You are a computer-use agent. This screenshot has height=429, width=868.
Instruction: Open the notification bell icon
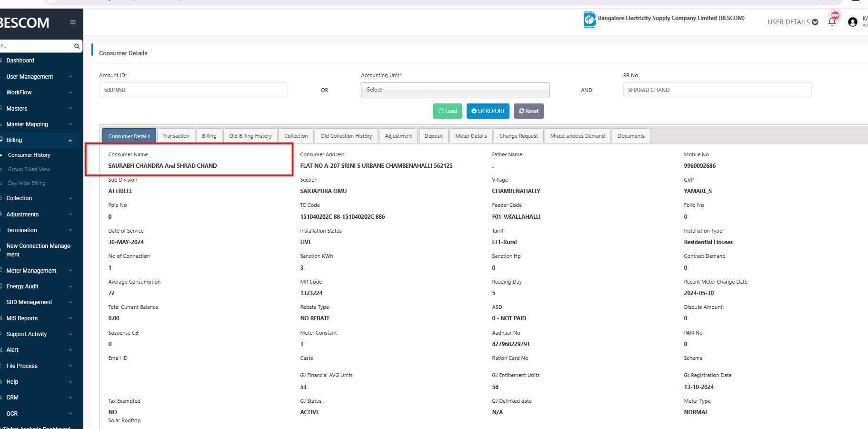[x=832, y=21]
